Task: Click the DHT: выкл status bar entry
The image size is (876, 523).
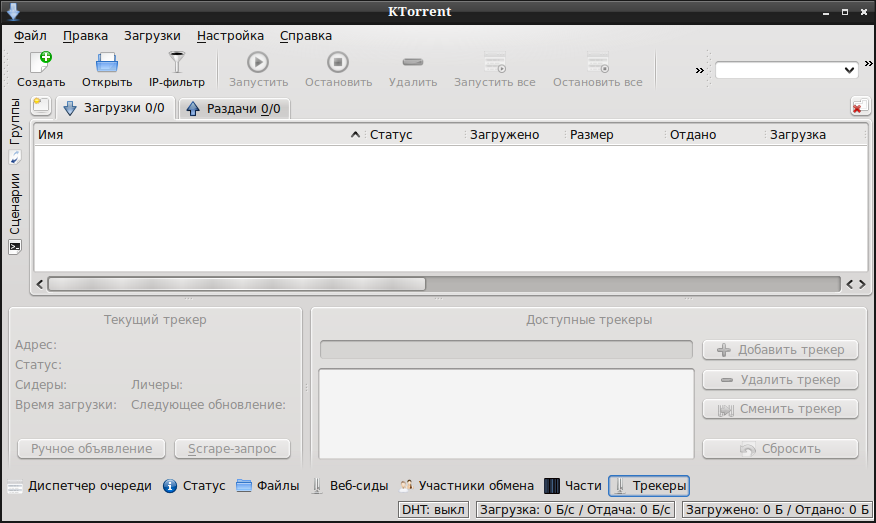Action: click(x=434, y=510)
